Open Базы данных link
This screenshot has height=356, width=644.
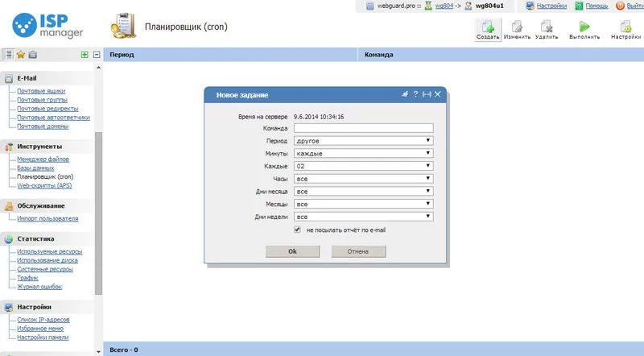pos(35,168)
